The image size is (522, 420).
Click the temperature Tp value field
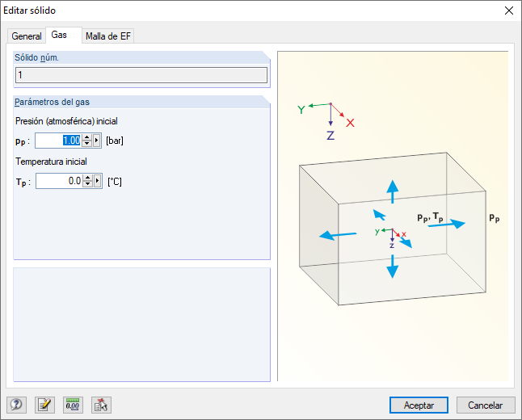tap(59, 181)
